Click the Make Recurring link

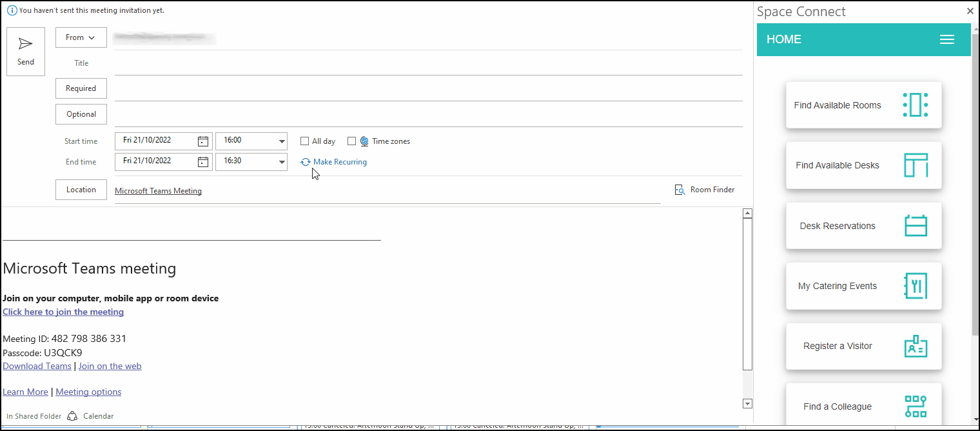[x=340, y=162]
